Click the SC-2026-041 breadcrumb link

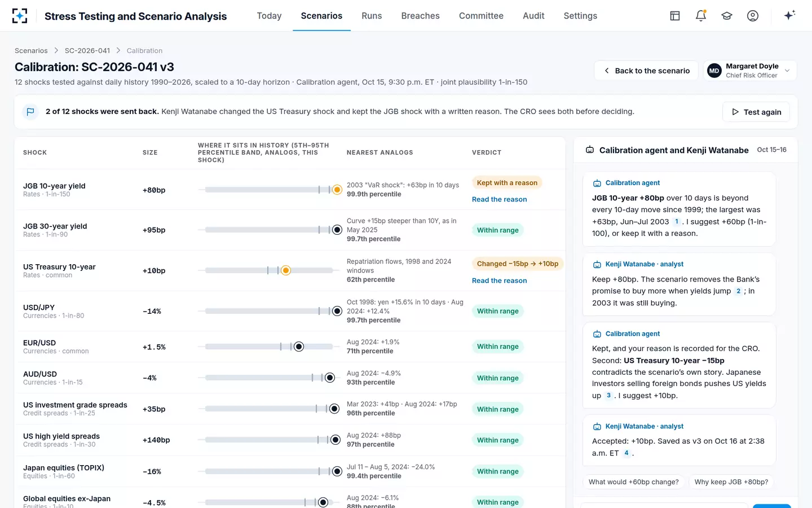[87, 51]
